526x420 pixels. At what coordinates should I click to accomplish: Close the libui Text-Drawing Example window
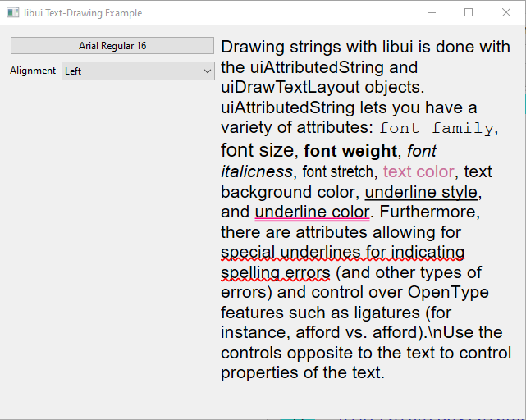point(506,13)
